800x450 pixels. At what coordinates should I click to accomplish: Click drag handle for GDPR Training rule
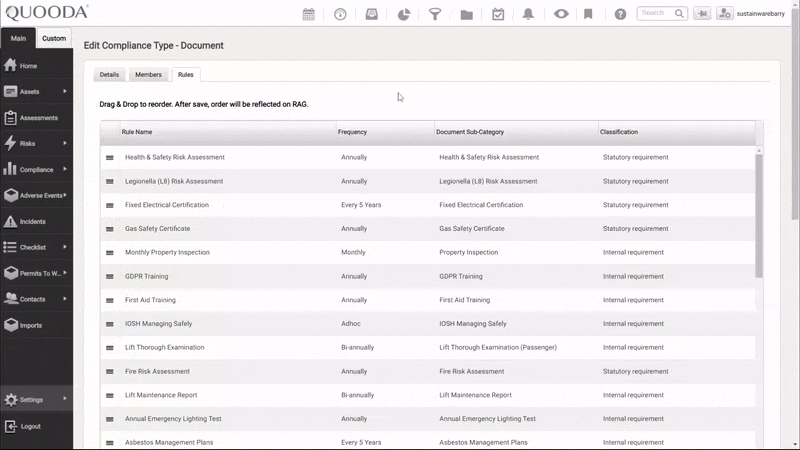[110, 277]
